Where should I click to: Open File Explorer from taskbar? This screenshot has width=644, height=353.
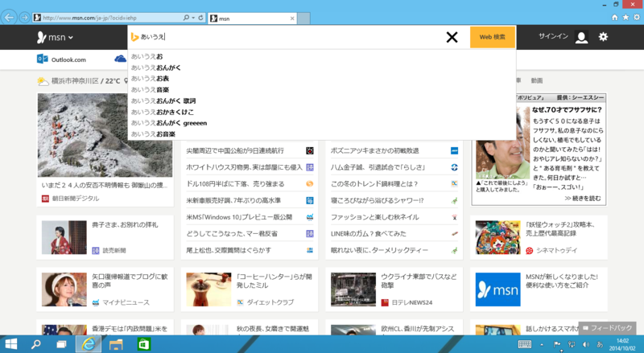coord(116,344)
